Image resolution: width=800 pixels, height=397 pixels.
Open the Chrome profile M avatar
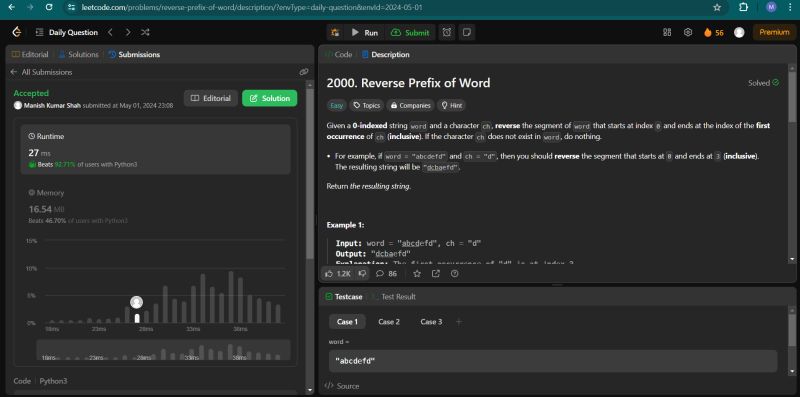[x=771, y=7]
